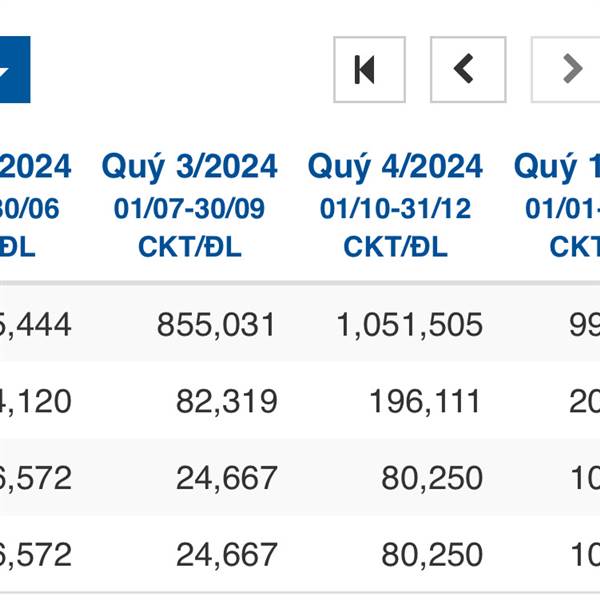Click the partially visible Quý 1 header
This screenshot has width=600, height=600.
point(557,166)
